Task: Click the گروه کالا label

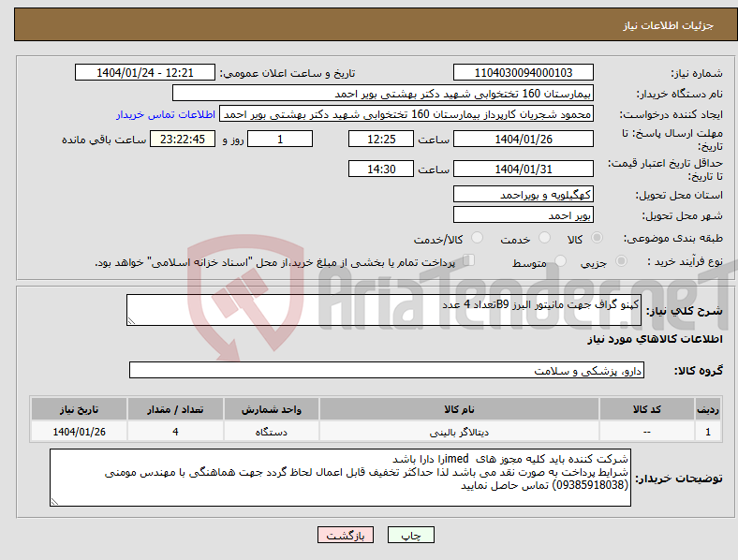Action: click(699, 370)
